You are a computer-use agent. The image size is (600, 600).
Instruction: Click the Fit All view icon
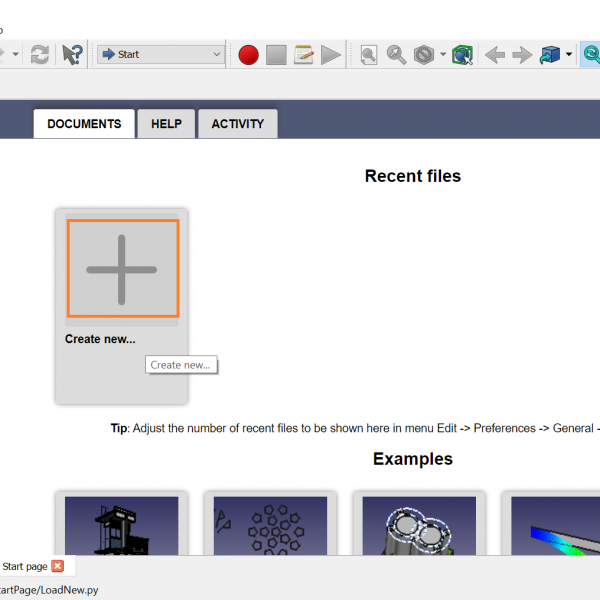(369, 54)
